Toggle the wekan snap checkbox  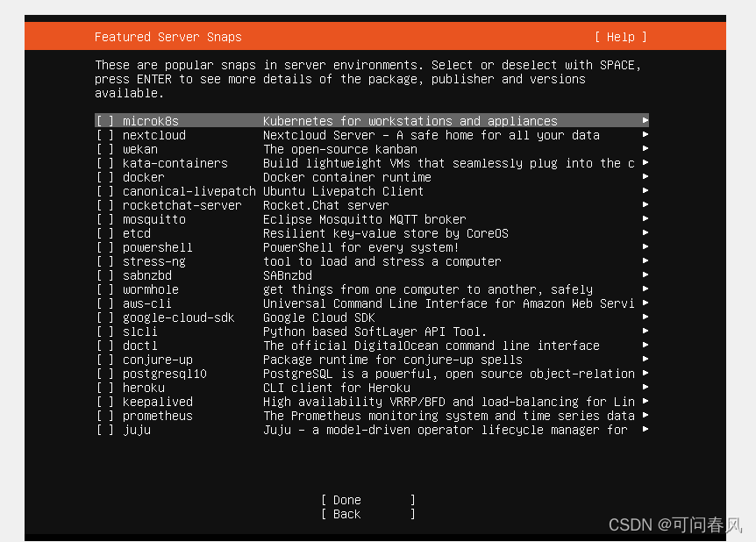pyautogui.click(x=105, y=149)
